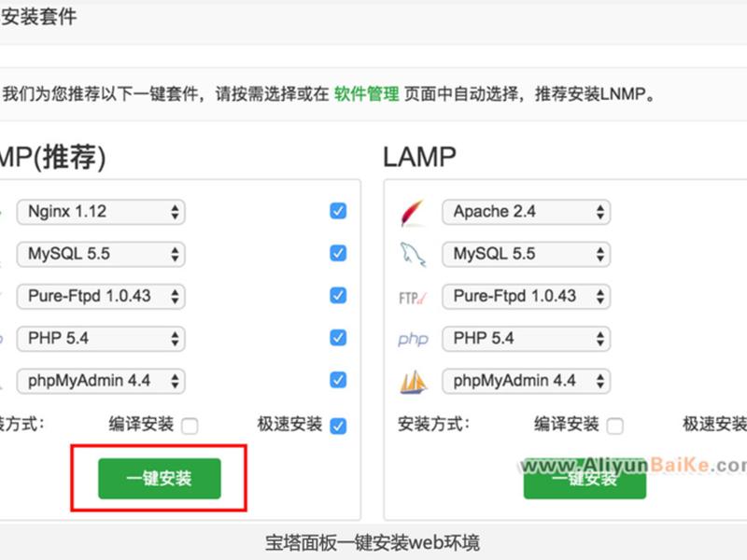This screenshot has height=560, width=747.
Task: Click the MySQL dolphin icon in LAMP
Action: pyautogui.click(x=413, y=254)
